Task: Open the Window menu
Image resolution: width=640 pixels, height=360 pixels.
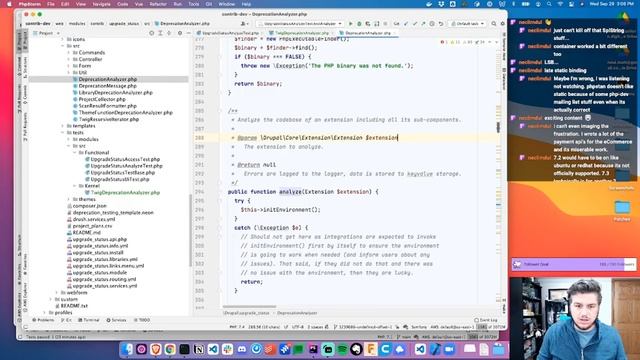Action: [227, 4]
